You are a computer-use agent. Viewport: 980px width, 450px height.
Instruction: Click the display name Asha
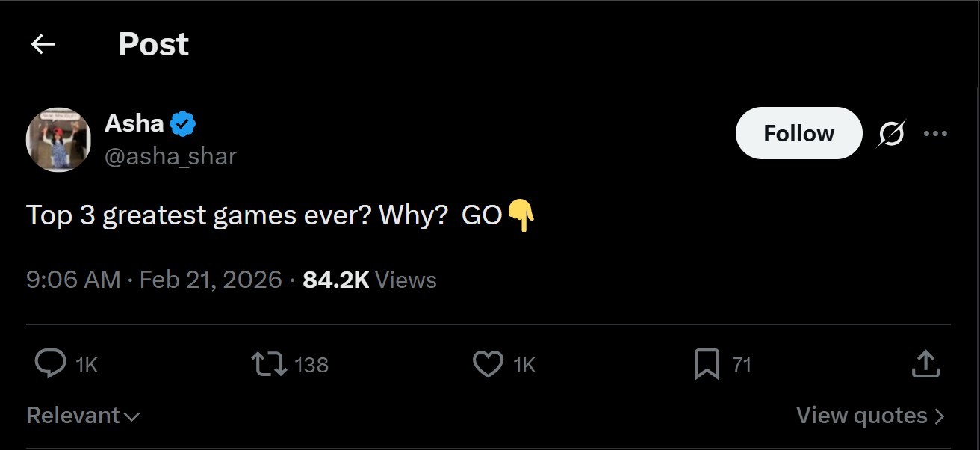coord(134,123)
